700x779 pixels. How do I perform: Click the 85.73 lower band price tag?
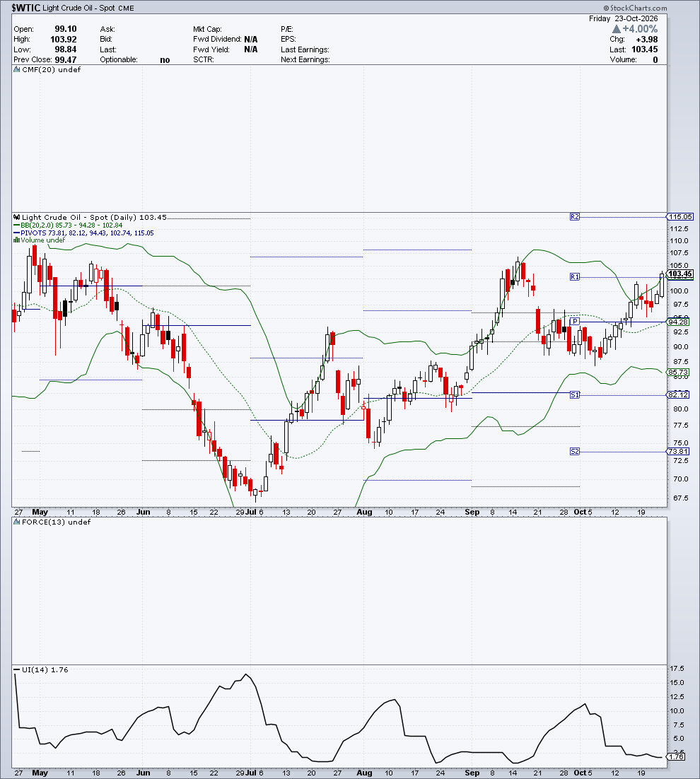678,372
